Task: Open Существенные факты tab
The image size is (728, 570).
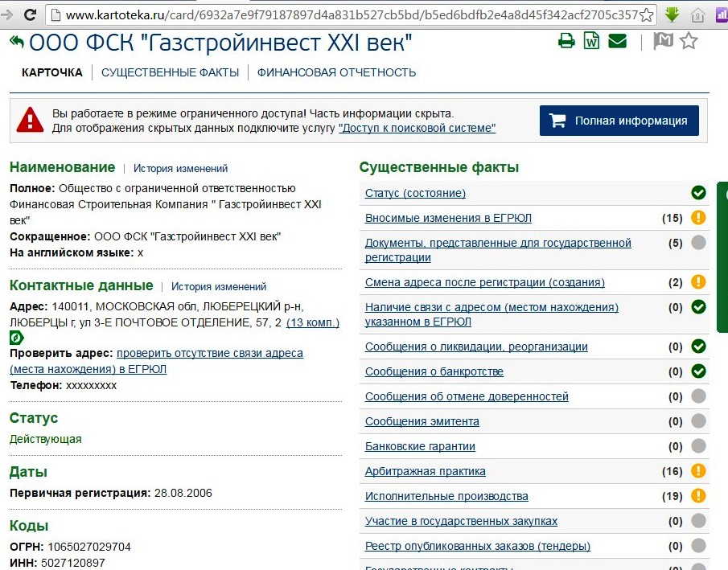Action: tap(170, 72)
